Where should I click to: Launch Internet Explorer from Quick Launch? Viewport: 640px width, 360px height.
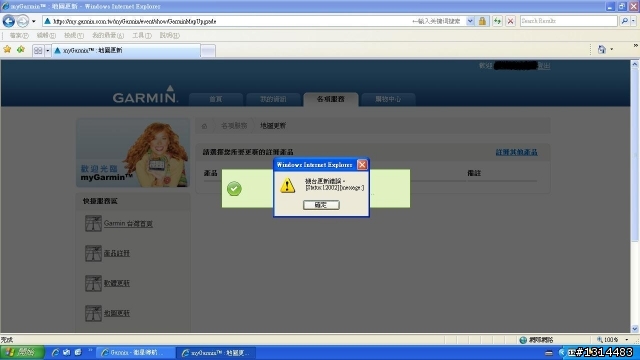[x=55, y=352]
